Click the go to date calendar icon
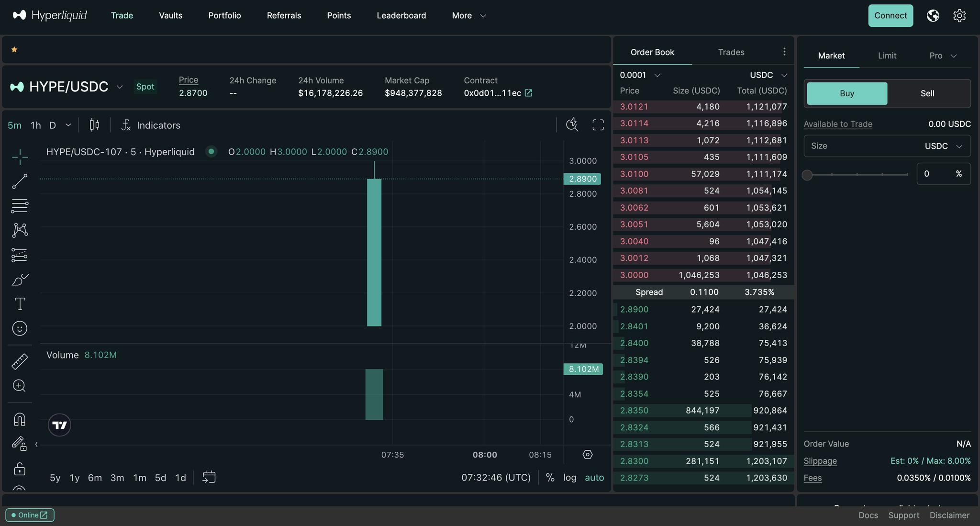 click(x=209, y=477)
